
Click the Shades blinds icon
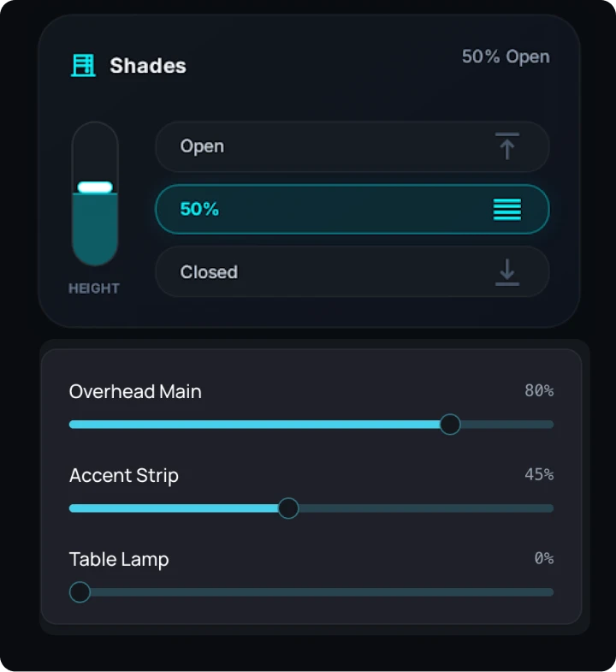(83, 66)
